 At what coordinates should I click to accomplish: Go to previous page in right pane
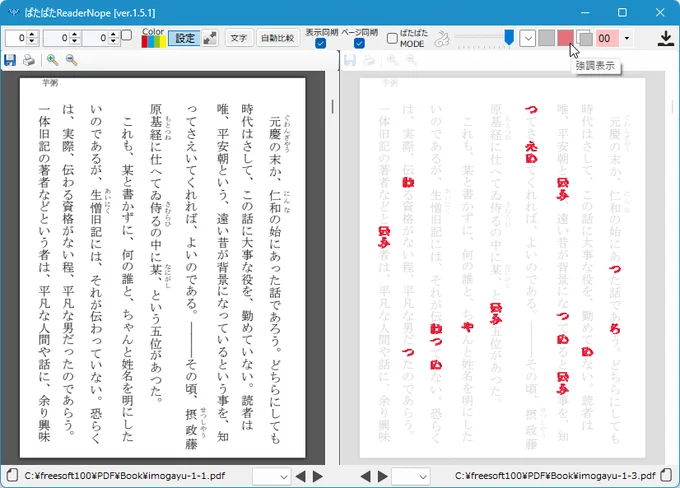coord(365,476)
